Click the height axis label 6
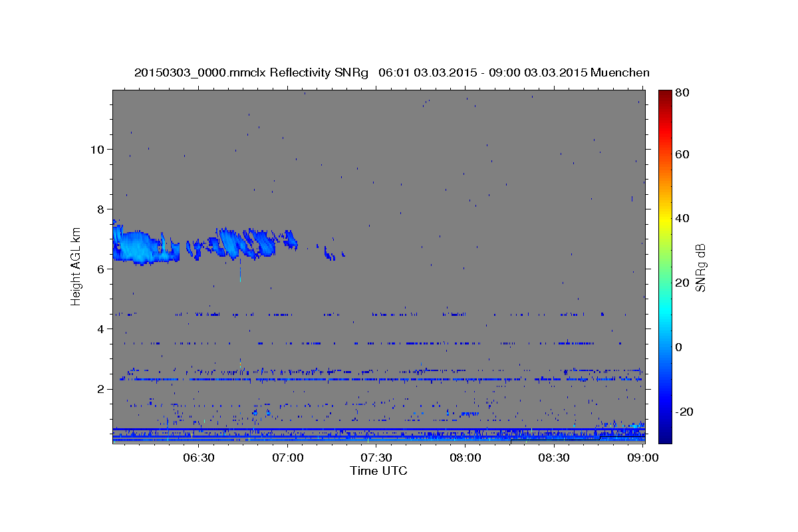Viewport: 798px width, 532px height. 99,269
